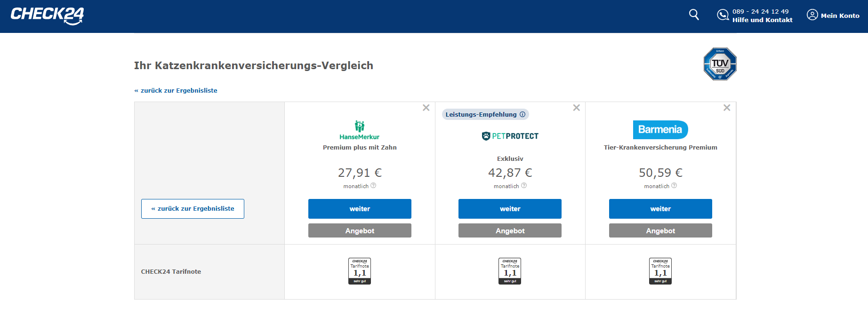Click top zurück zur Ergebnisliste link
This screenshot has height=309, width=868.
coord(176,90)
